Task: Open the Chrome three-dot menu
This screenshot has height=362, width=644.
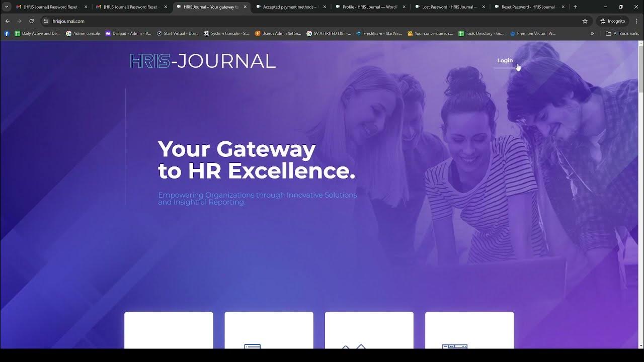Action: 637,21
